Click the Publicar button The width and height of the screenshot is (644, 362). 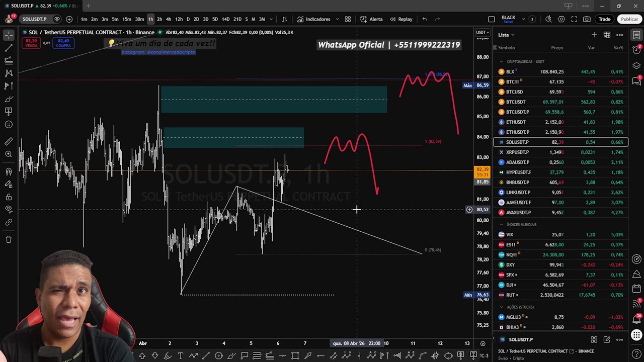(x=629, y=19)
